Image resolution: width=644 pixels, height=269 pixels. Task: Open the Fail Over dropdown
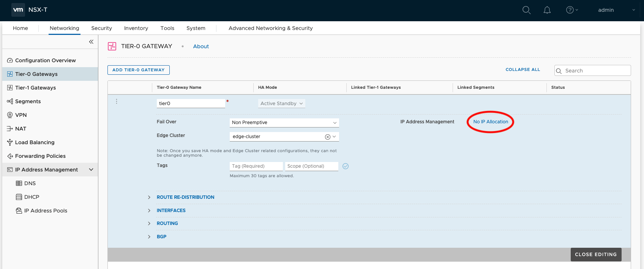(x=284, y=123)
